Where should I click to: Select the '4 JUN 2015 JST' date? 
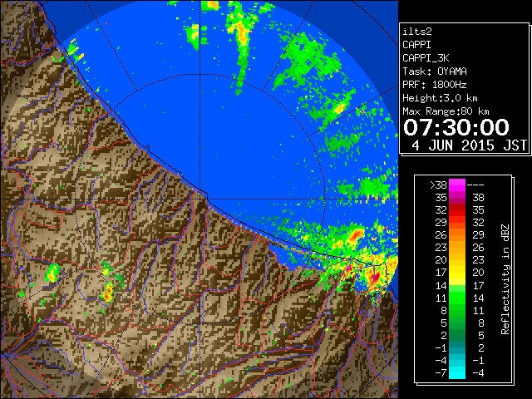click(x=469, y=145)
